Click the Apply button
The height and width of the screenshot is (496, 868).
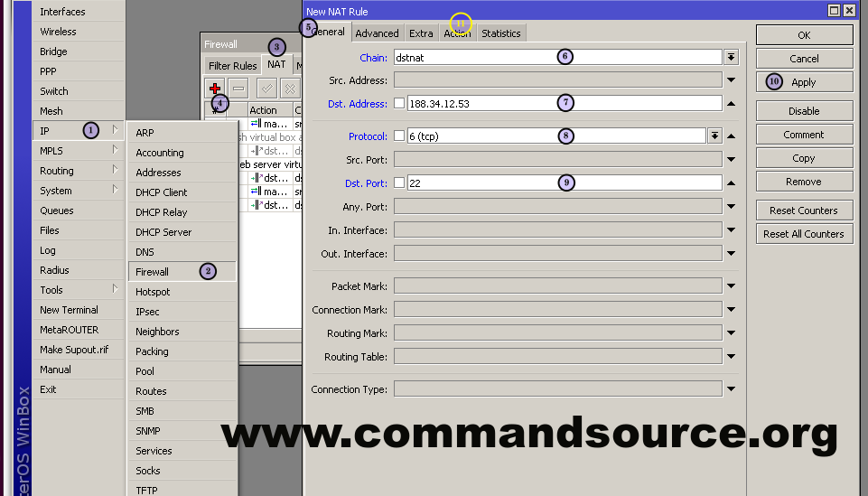point(803,82)
